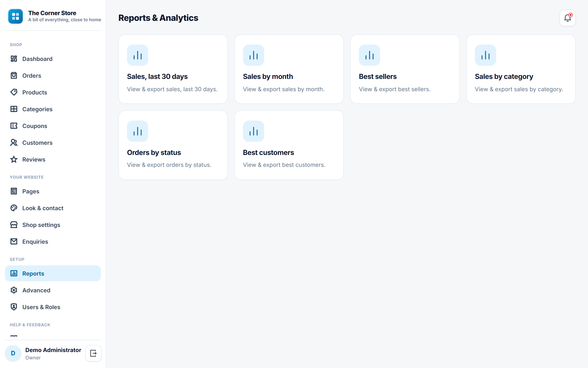Click the logout icon beside Demo Administrator

(93, 353)
